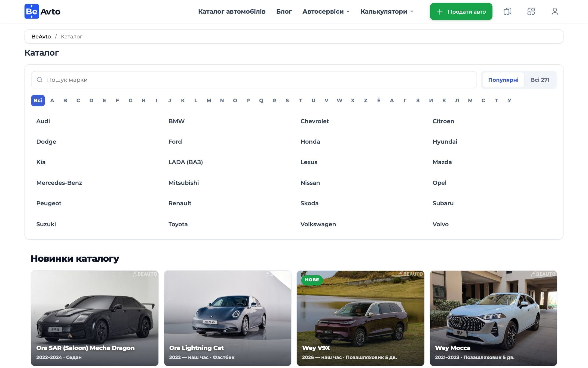The image size is (588, 368).
Task: Filter brands by letter H
Action: [144, 100]
